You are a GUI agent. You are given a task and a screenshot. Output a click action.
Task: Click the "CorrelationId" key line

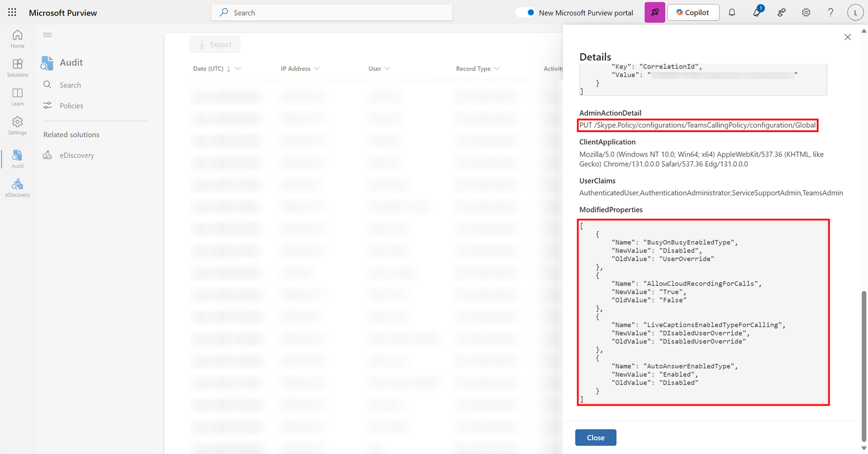click(x=656, y=67)
